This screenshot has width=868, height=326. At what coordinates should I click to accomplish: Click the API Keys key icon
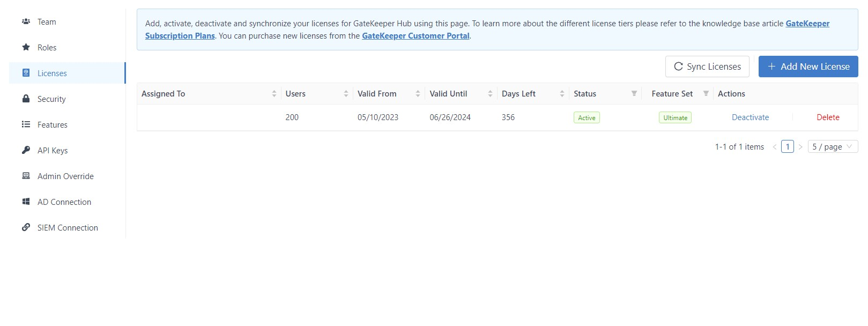click(x=26, y=150)
